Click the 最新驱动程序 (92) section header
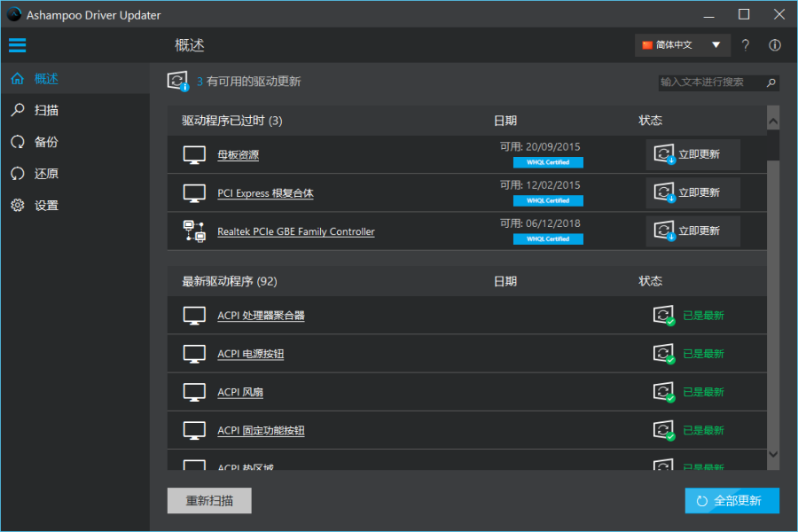Image resolution: width=798 pixels, height=532 pixels. coord(230,282)
